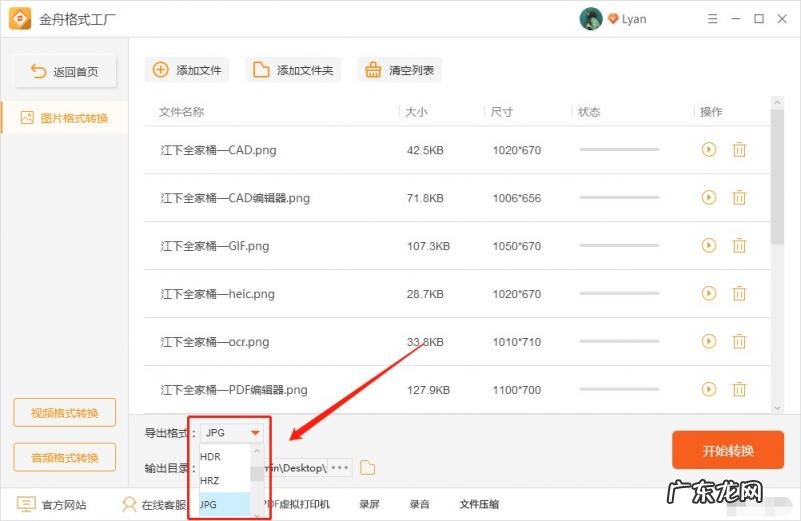Click PDF虚拟打印机 in bottom bar
The image size is (801, 521).
(x=297, y=505)
